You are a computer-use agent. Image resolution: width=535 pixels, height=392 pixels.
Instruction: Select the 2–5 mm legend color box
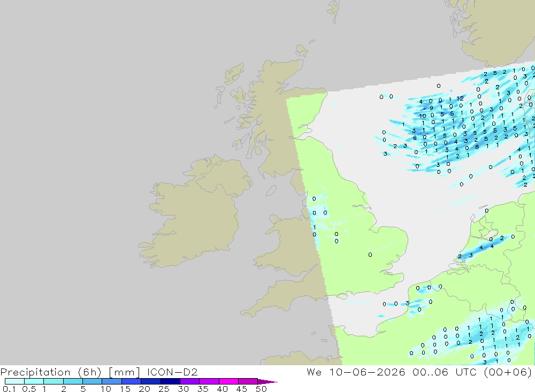[73, 381]
